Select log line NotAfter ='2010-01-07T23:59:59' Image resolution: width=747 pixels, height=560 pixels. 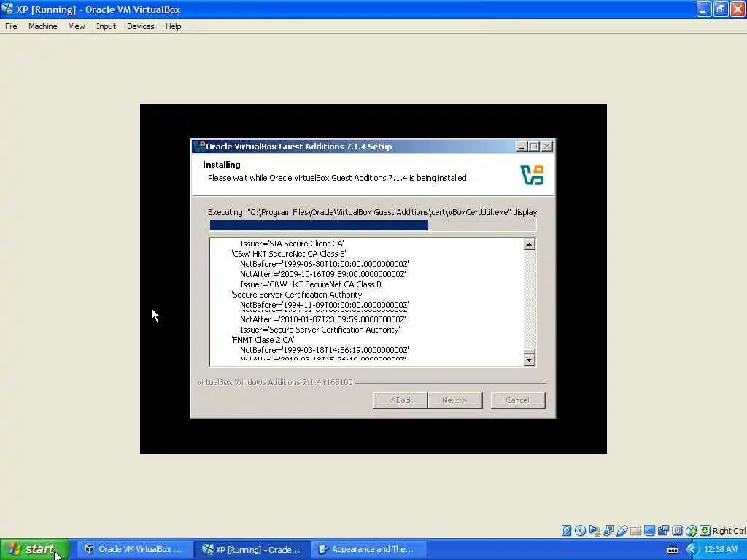tap(323, 319)
